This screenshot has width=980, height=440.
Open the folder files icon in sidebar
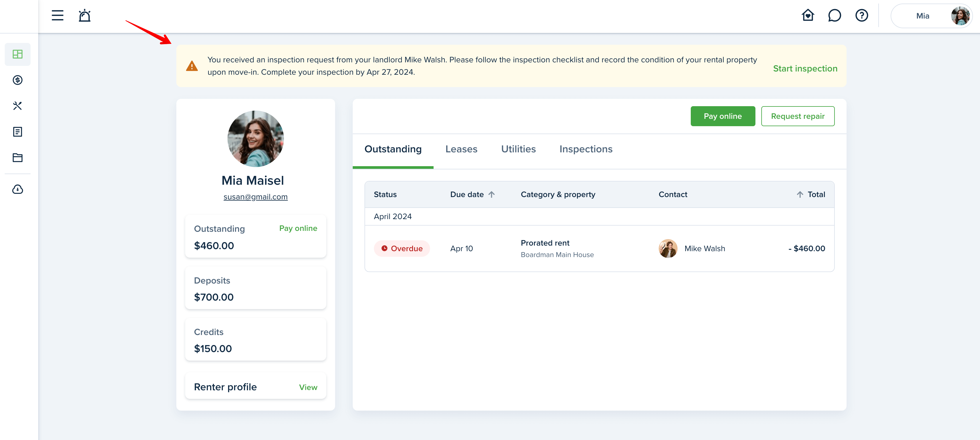point(18,158)
